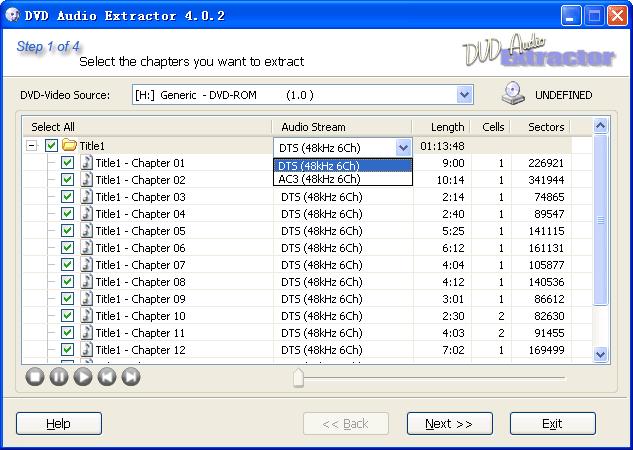Click the sectors value 226921

[546, 163]
